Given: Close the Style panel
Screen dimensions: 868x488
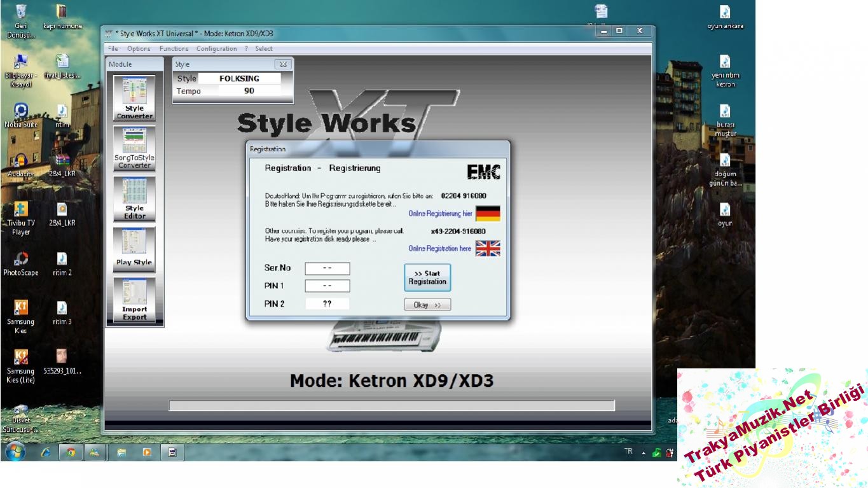Looking at the screenshot, I should [283, 64].
